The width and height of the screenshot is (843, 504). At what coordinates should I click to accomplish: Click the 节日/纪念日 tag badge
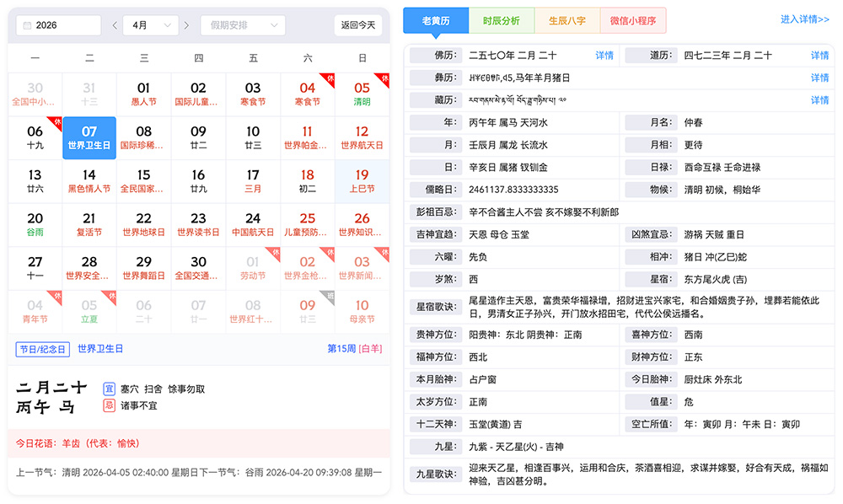[42, 349]
